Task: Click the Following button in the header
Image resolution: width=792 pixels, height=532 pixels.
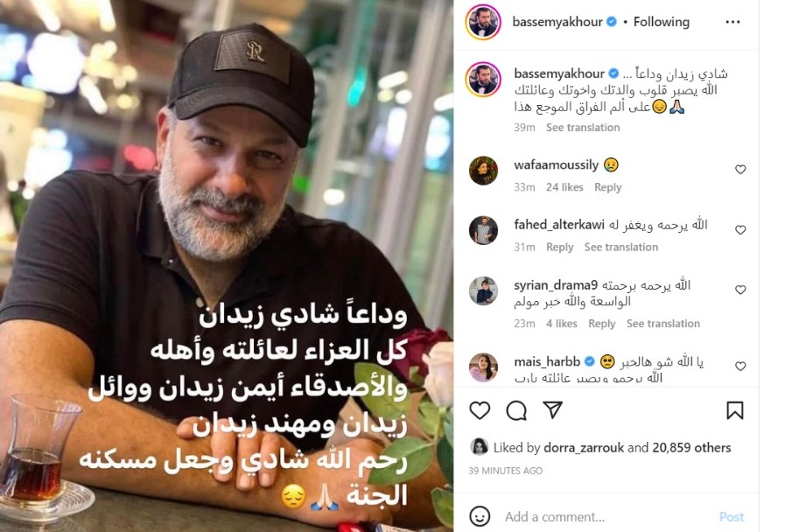Action: [x=662, y=22]
